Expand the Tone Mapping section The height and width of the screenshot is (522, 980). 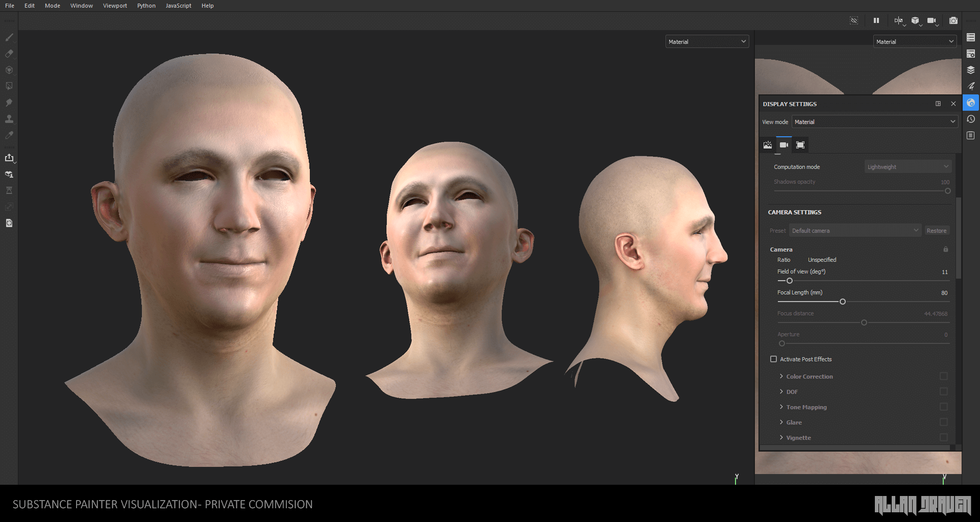coord(781,407)
